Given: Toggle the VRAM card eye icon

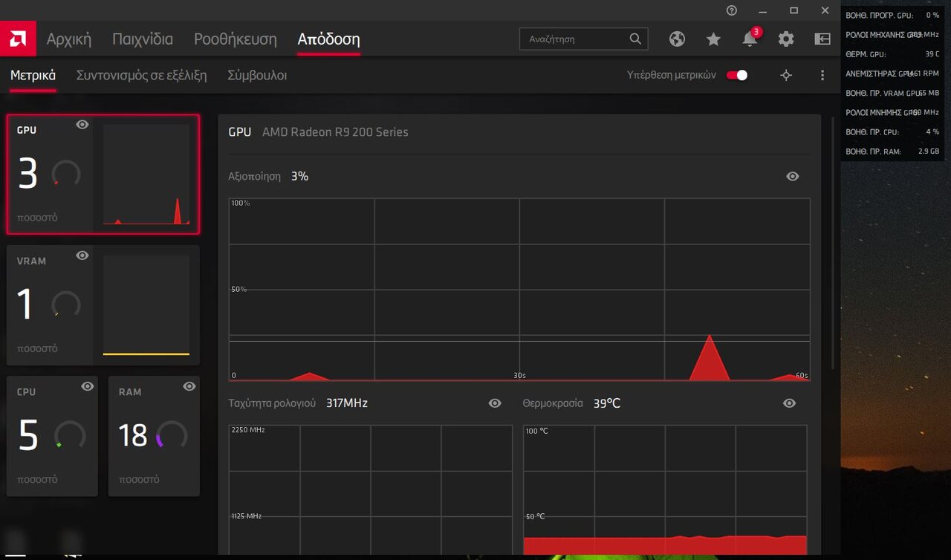Looking at the screenshot, I should [82, 255].
